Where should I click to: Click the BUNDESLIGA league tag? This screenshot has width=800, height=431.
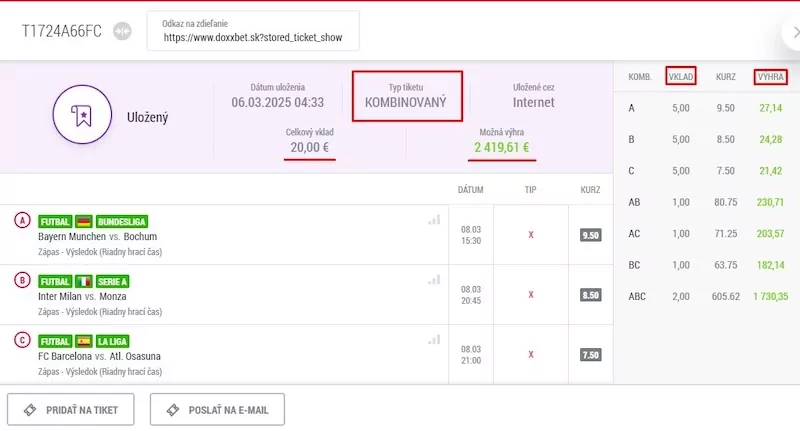[x=122, y=221]
